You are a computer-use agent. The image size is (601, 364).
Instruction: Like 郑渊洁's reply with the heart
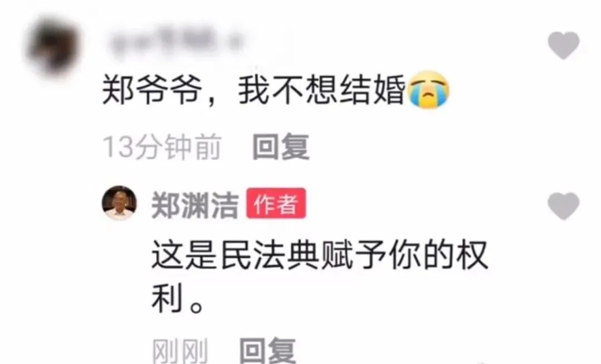564,206
